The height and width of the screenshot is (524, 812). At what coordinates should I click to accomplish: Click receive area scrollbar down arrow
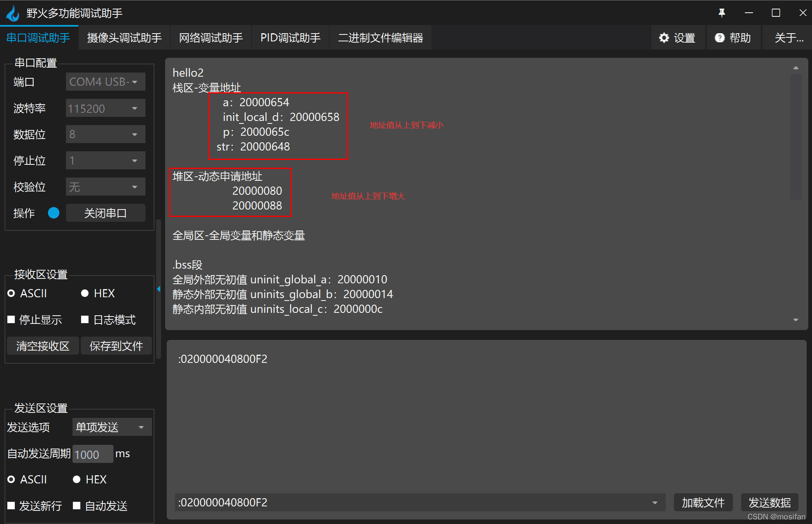pyautogui.click(x=796, y=320)
